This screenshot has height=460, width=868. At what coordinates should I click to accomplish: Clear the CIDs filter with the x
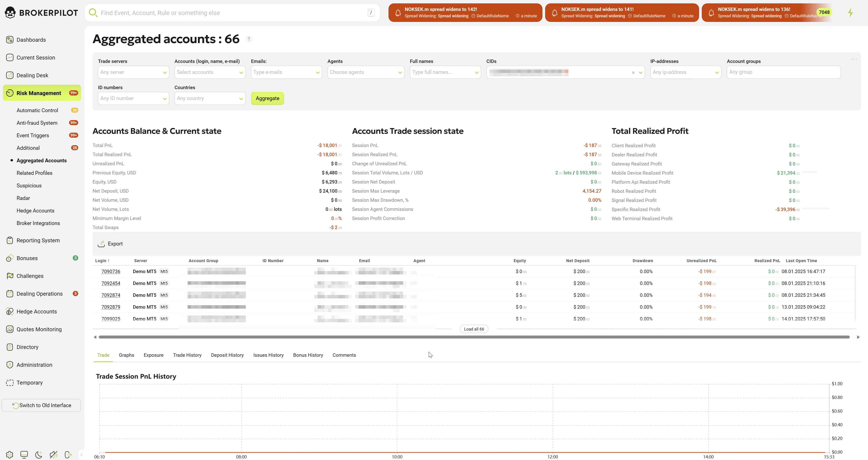point(633,72)
